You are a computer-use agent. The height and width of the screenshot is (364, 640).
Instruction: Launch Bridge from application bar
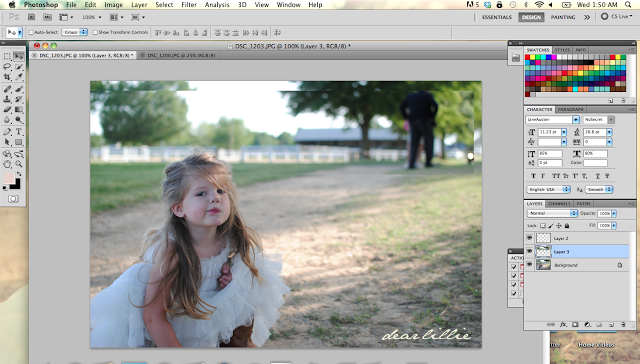pyautogui.click(x=31, y=17)
